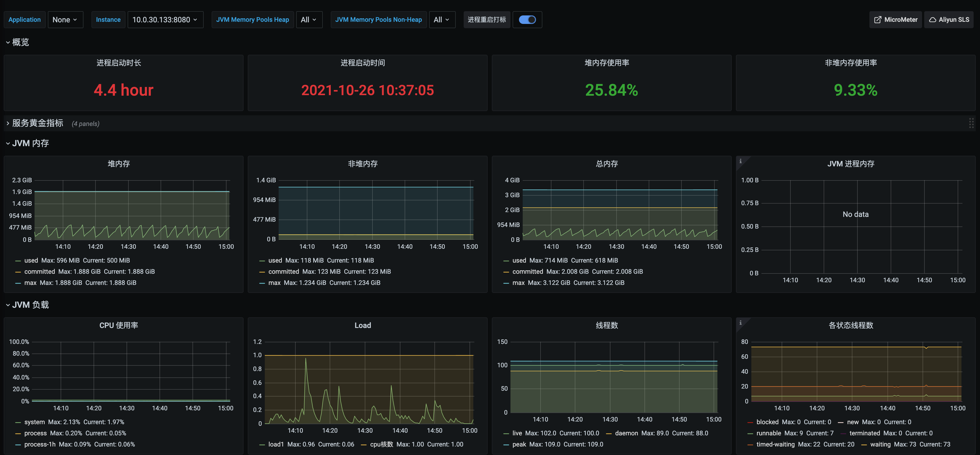Click the info icon on JVM 进程内存 panel

[x=741, y=161]
